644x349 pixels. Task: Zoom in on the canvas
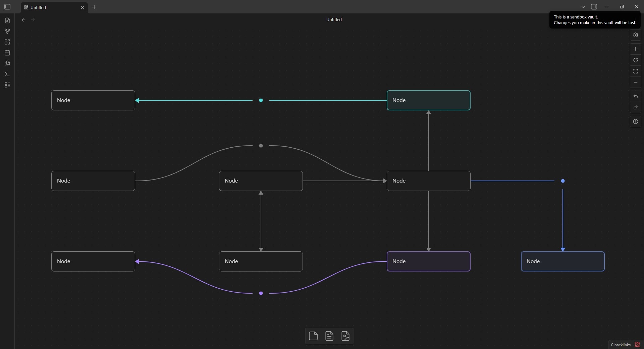click(635, 49)
